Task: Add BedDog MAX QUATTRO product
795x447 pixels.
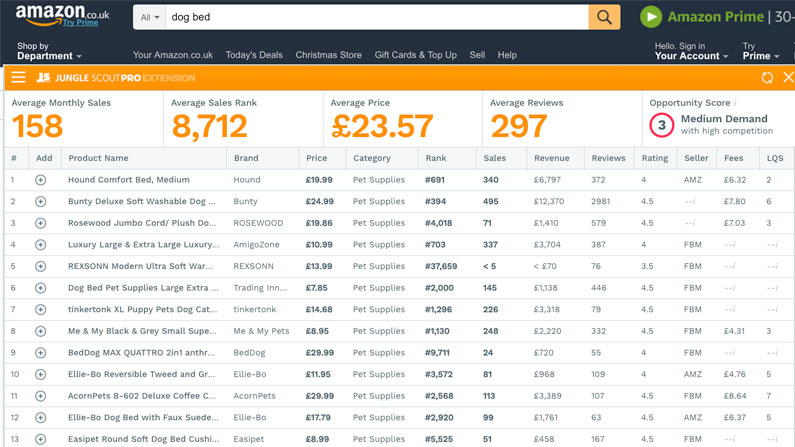Action: 41,353
